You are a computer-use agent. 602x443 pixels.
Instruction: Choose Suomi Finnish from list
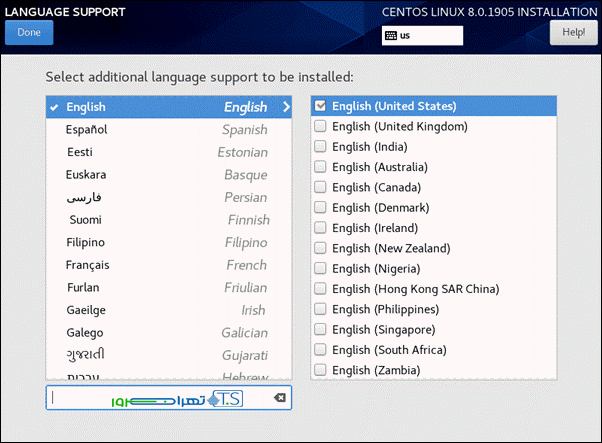(x=168, y=220)
